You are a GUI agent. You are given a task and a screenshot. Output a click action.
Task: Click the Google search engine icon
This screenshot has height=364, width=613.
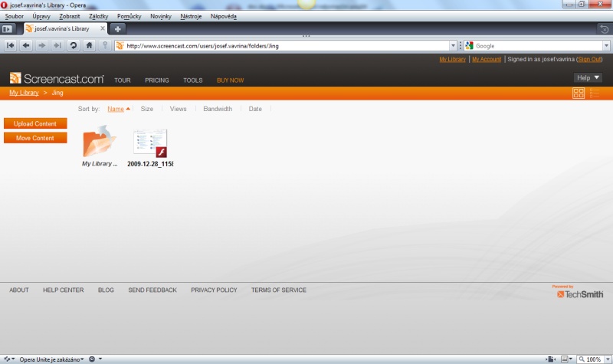(469, 46)
